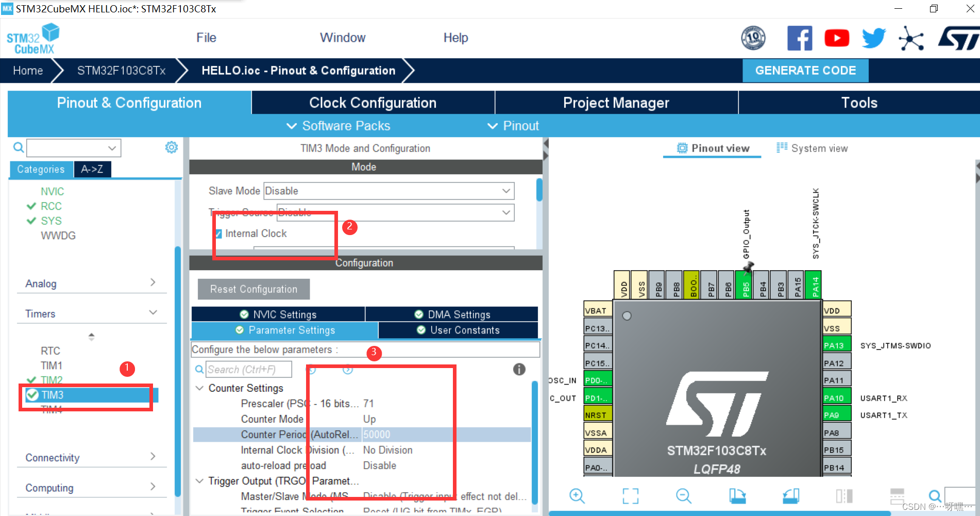Screen dimensions: 980x516
Task: Click the GENERATE CODE button
Action: (x=805, y=71)
